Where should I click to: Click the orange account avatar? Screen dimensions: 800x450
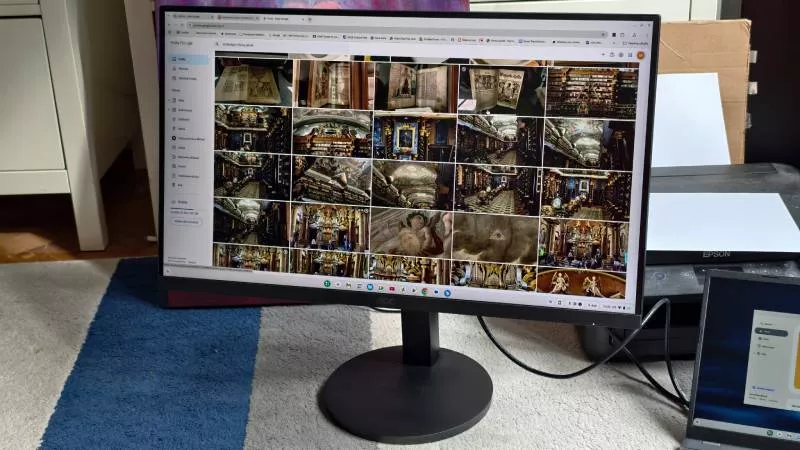click(640, 55)
